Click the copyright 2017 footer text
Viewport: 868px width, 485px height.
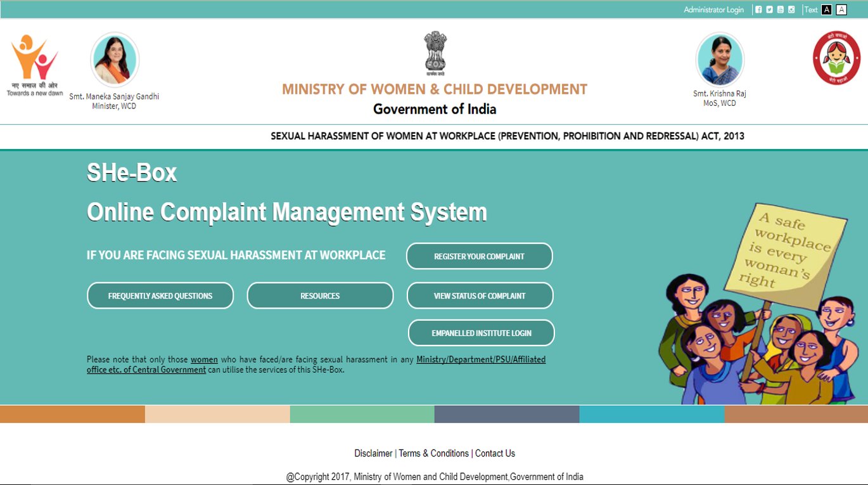[435, 477]
